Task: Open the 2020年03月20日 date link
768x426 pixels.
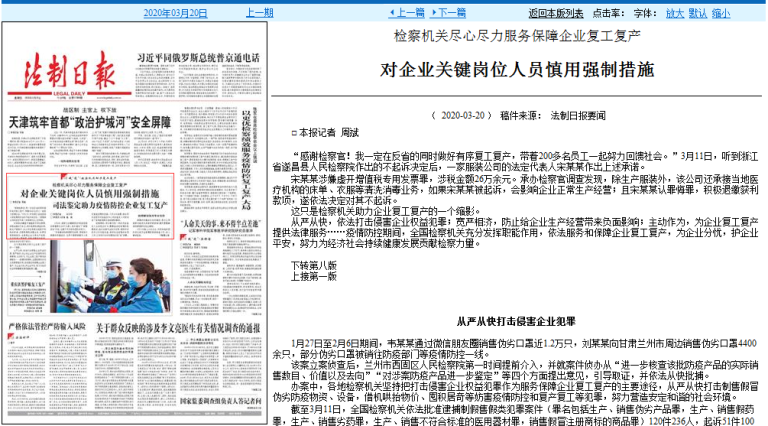Action: [175, 13]
